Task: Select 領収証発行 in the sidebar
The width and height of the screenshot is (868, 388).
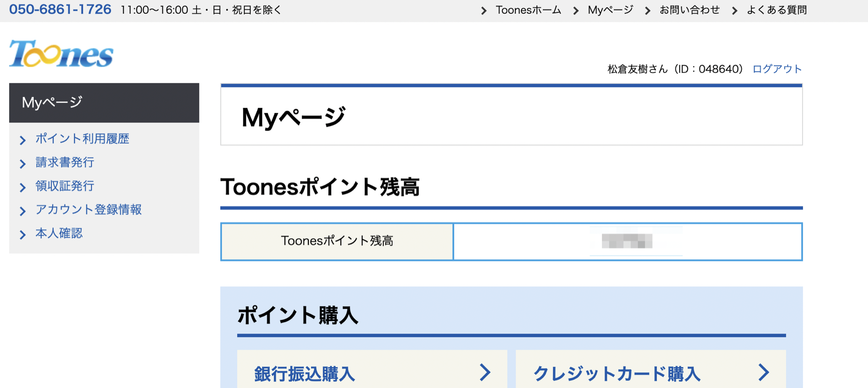Action: tap(65, 186)
